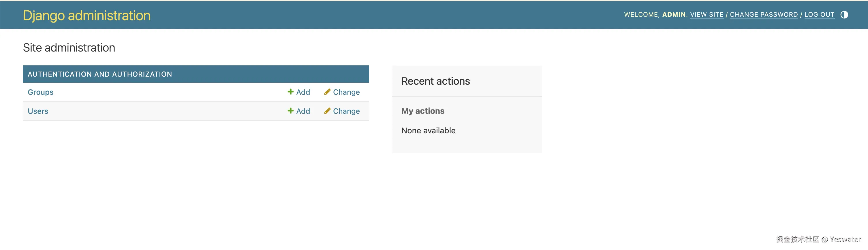Log out of the admin

coord(819,15)
